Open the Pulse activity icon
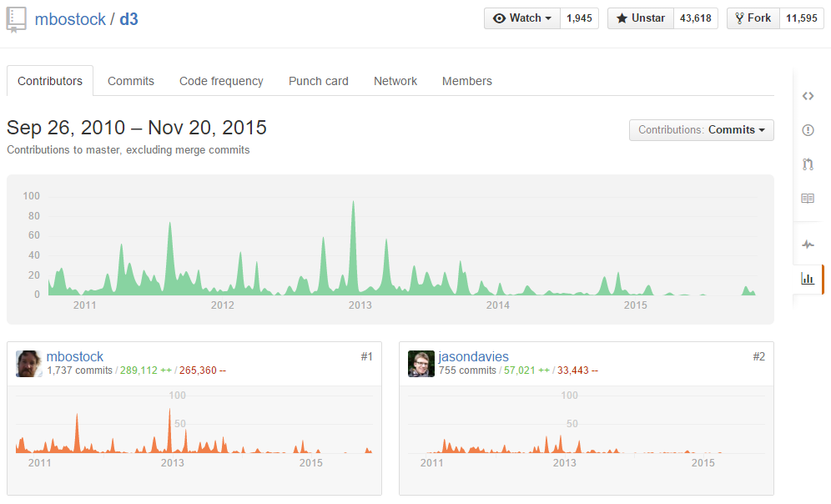The height and width of the screenshot is (504, 831). 808,244
